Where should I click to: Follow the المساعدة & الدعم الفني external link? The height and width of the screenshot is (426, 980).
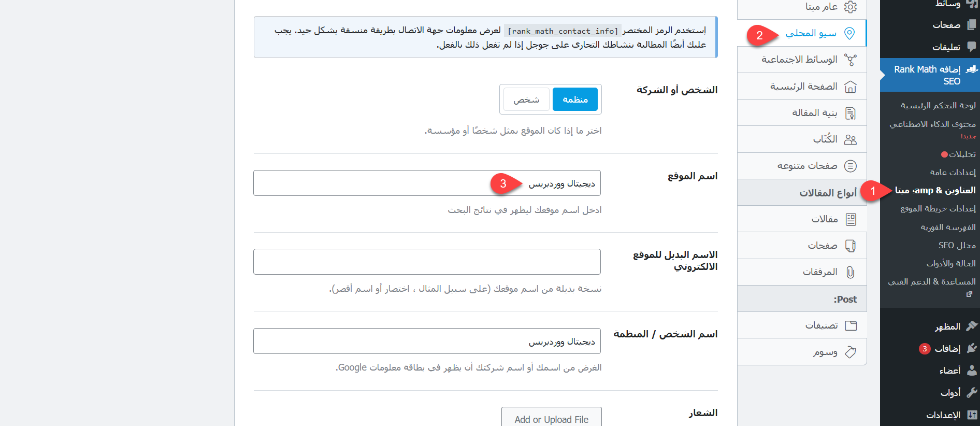[x=932, y=281]
